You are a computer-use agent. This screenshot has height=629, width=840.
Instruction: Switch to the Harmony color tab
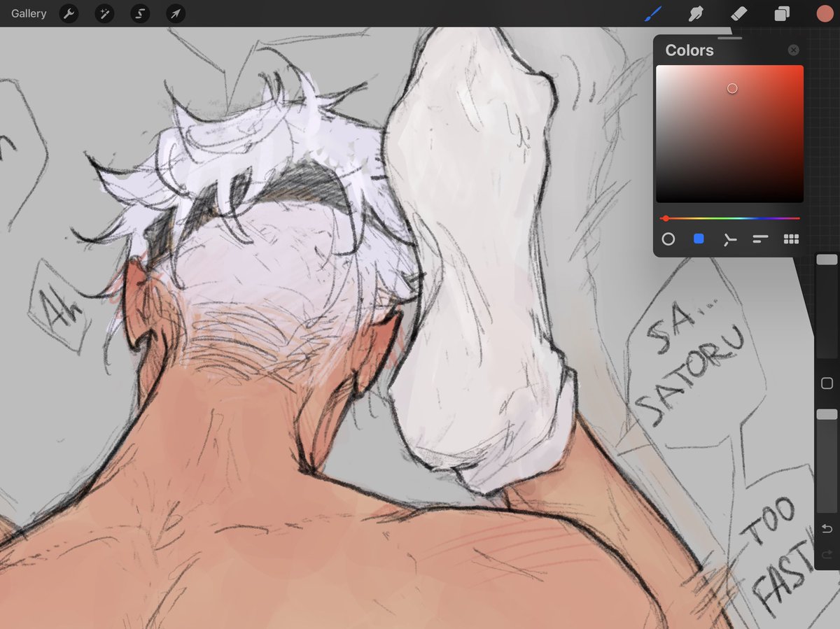click(729, 239)
